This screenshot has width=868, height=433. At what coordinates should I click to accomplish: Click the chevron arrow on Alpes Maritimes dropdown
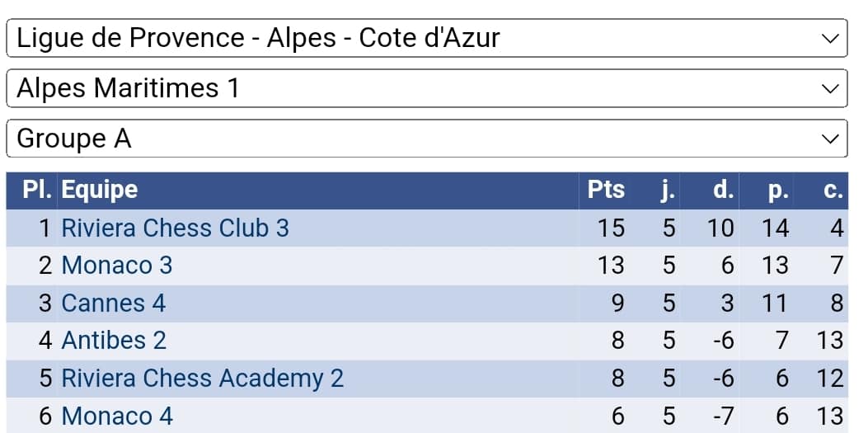pos(829,88)
